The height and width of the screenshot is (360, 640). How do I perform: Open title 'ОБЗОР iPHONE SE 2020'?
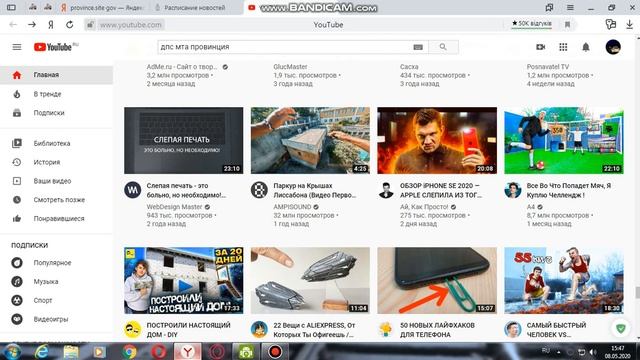click(x=441, y=190)
